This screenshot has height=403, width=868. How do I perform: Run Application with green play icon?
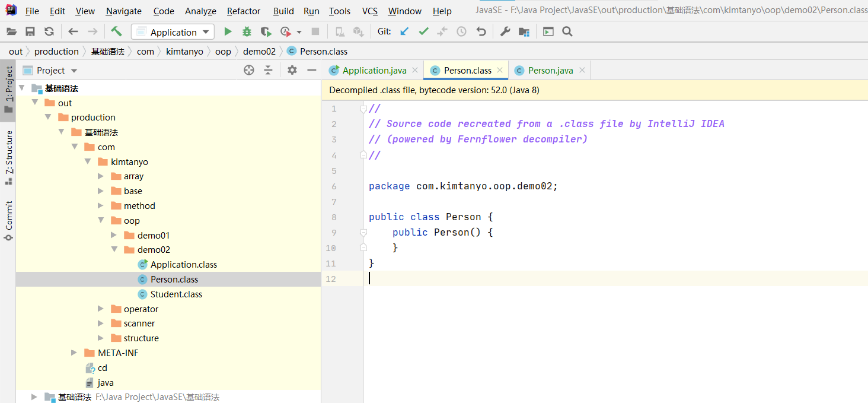[228, 31]
